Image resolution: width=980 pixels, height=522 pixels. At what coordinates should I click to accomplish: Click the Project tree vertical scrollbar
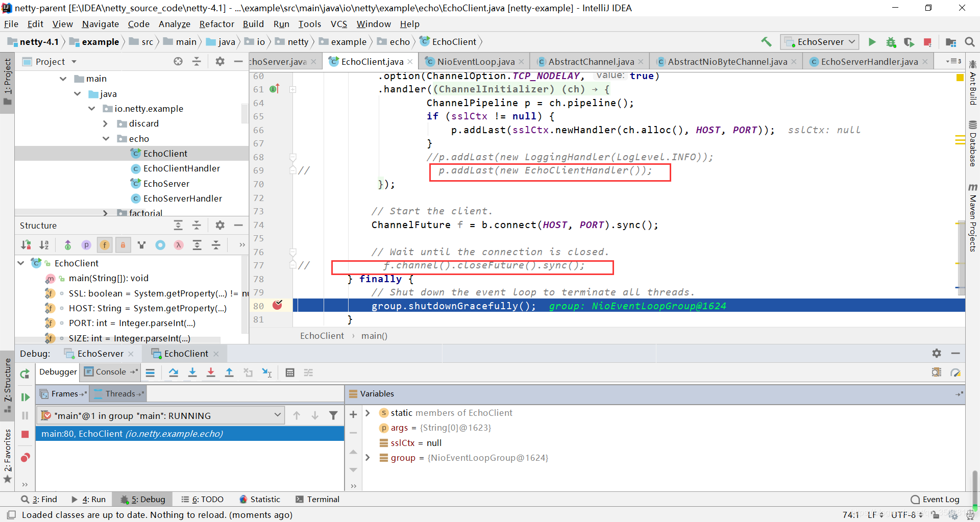click(x=244, y=113)
